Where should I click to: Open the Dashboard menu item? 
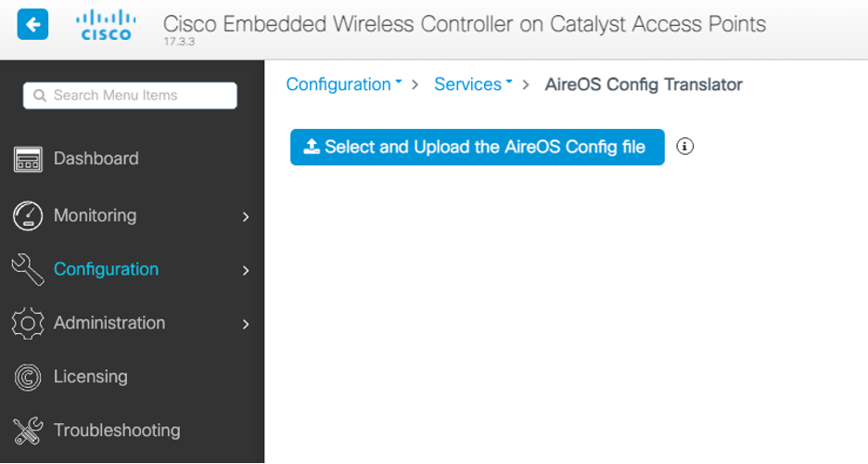(x=96, y=159)
